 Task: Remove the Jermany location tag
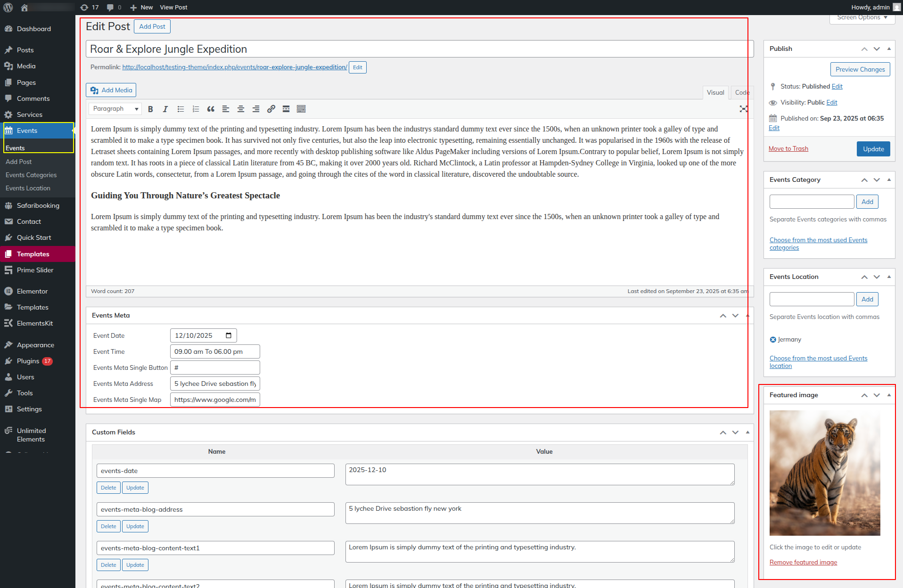coord(773,340)
